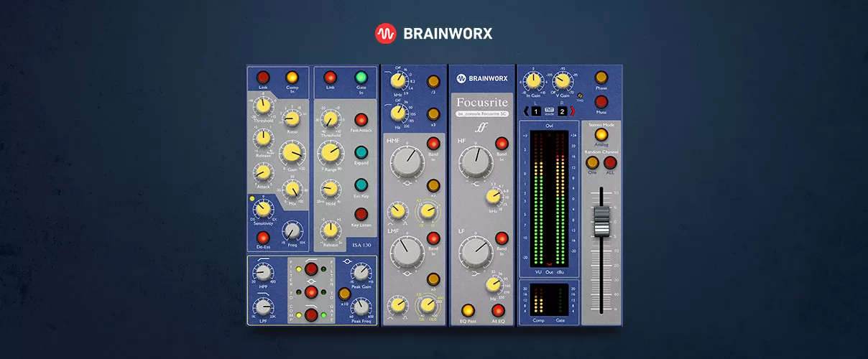
Task: Click the compressor Threshold knob
Action: click(264, 106)
